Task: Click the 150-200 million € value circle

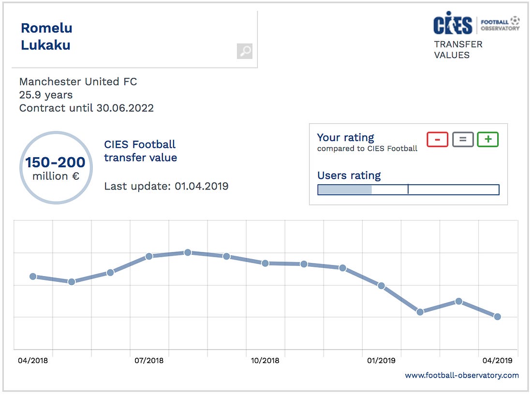Action: (56, 168)
